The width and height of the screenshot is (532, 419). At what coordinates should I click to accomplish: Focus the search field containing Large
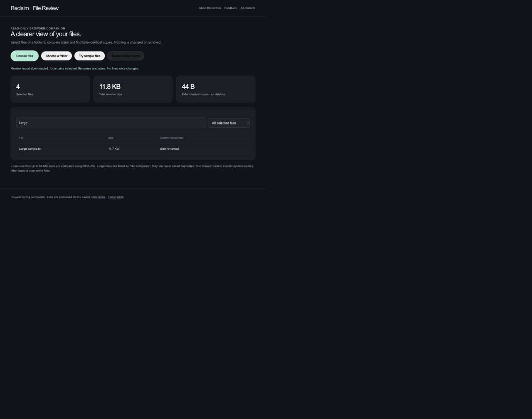(111, 123)
